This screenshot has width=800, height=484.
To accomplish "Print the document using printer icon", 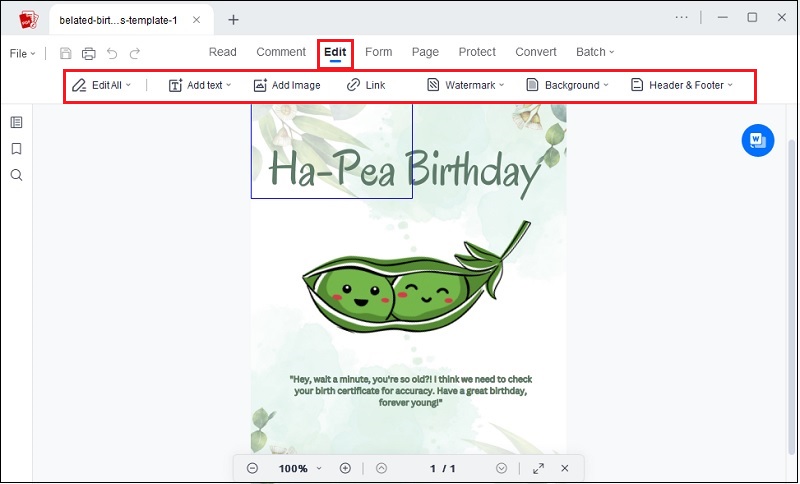I will pos(89,53).
